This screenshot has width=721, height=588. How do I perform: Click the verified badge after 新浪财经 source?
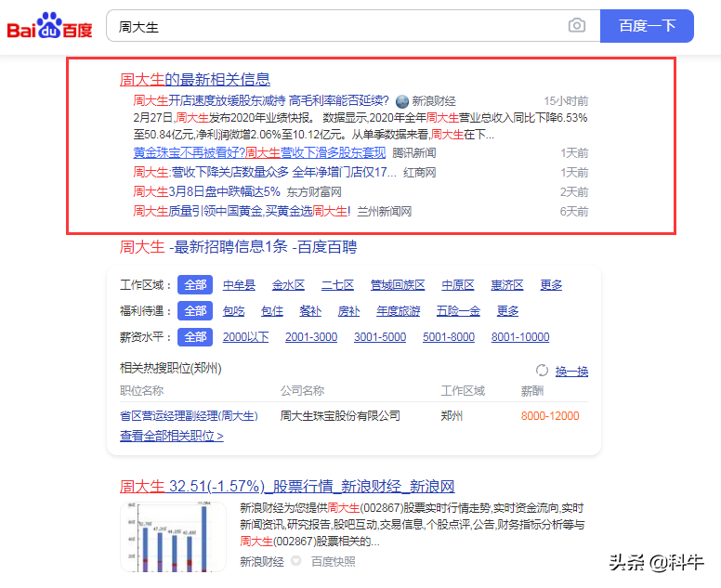click(x=296, y=561)
